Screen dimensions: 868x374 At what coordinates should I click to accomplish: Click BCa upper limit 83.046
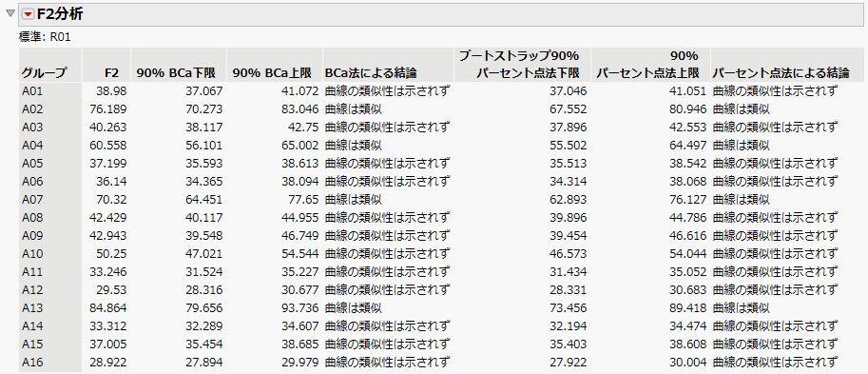click(301, 109)
